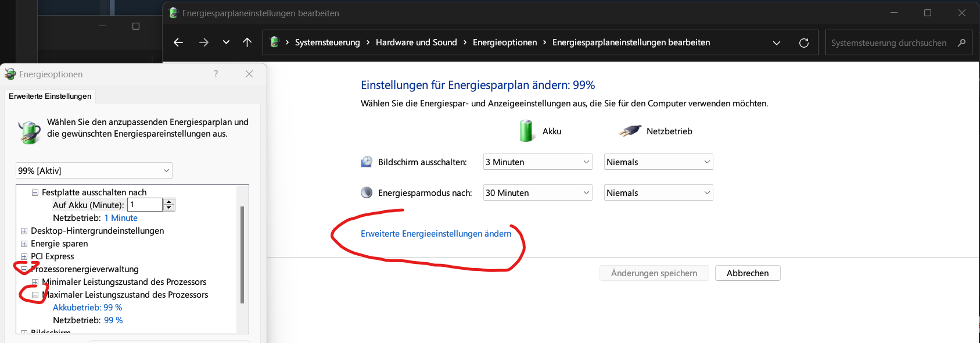The height and width of the screenshot is (343, 980).
Task: Select the Erweiterte Einstellungen tab
Action: point(50,97)
